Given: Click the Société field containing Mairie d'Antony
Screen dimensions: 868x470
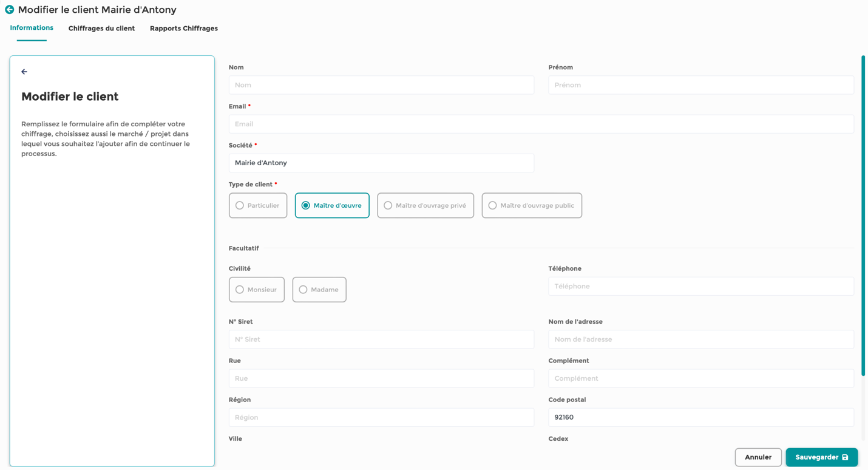Looking at the screenshot, I should (x=381, y=163).
